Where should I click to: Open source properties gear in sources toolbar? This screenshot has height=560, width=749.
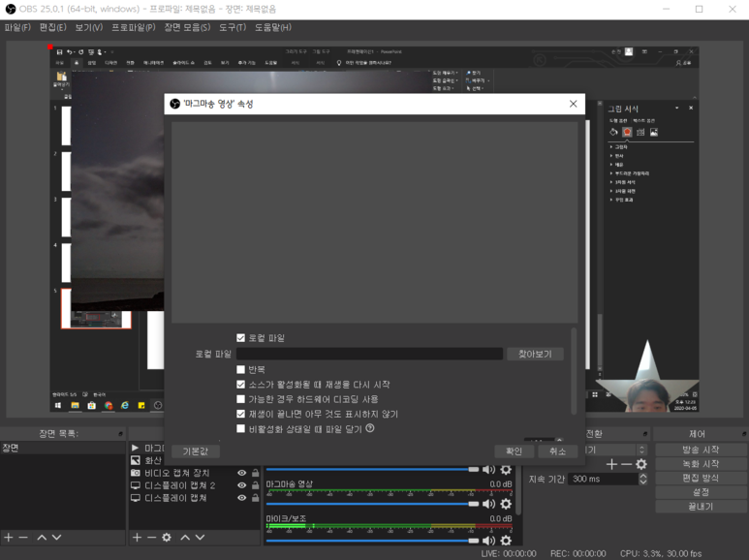point(167,537)
